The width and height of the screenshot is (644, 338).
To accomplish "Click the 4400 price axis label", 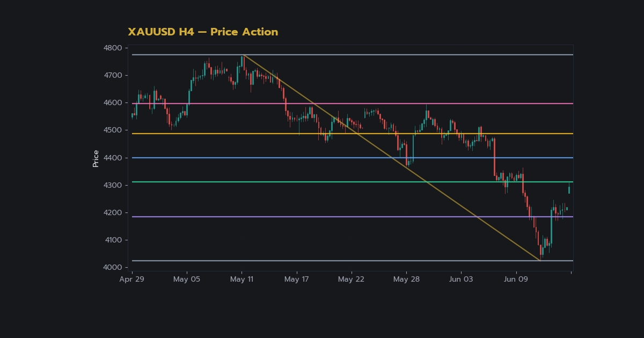I will point(113,158).
